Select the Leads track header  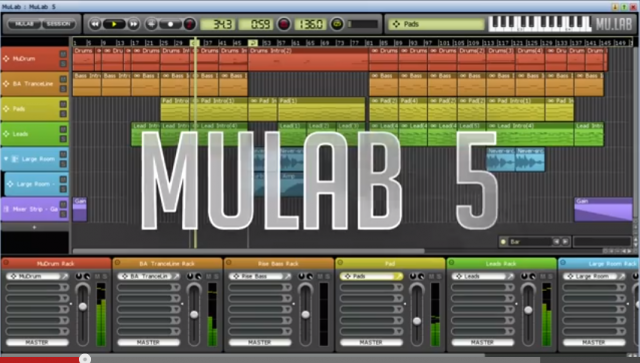(35, 134)
